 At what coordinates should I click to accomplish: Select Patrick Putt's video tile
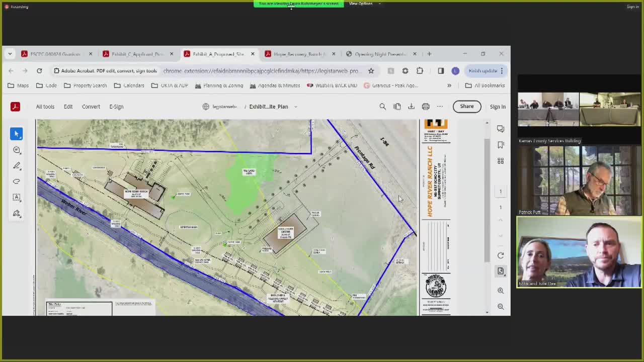579,180
